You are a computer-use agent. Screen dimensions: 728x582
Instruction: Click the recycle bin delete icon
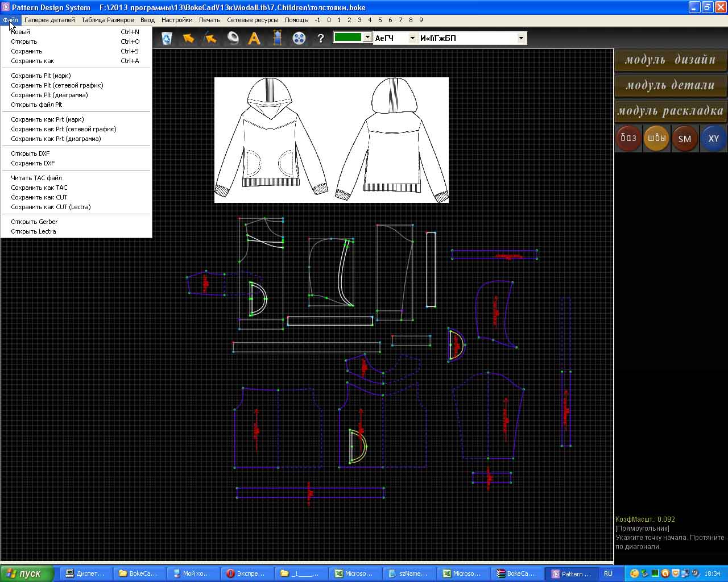[x=167, y=38]
